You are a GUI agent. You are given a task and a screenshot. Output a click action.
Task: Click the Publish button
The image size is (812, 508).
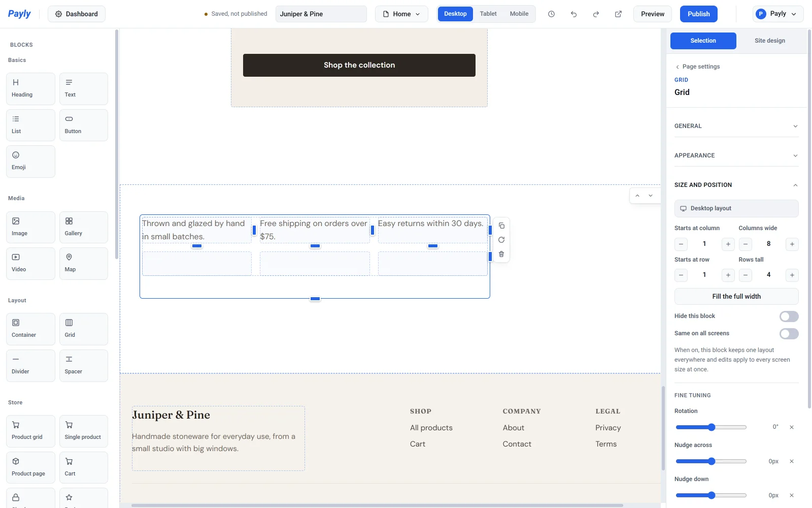(698, 14)
